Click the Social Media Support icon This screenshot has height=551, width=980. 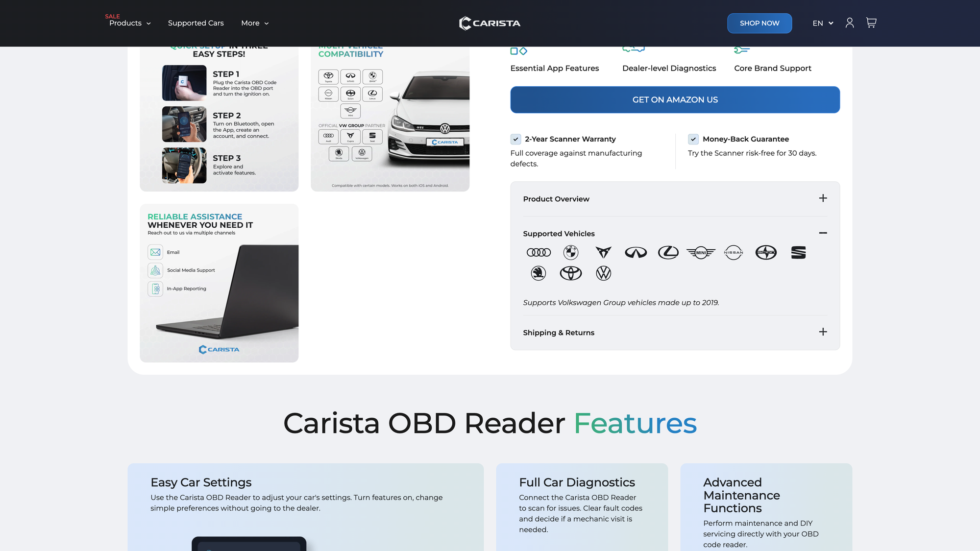(x=155, y=270)
